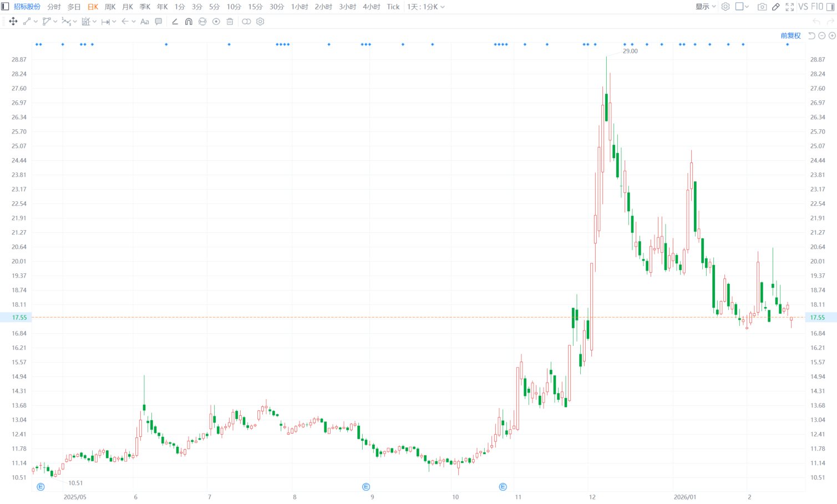The image size is (837, 504).
Task: Select the crosshair move tool
Action: coord(13,22)
